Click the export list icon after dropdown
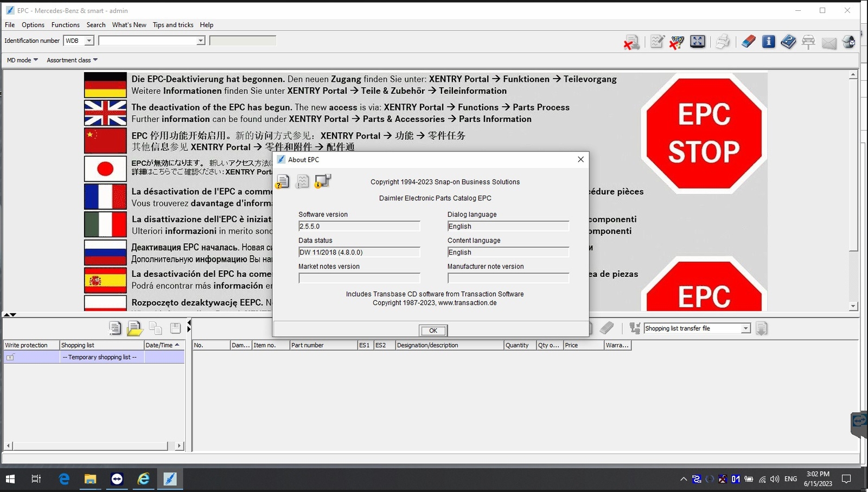 762,328
